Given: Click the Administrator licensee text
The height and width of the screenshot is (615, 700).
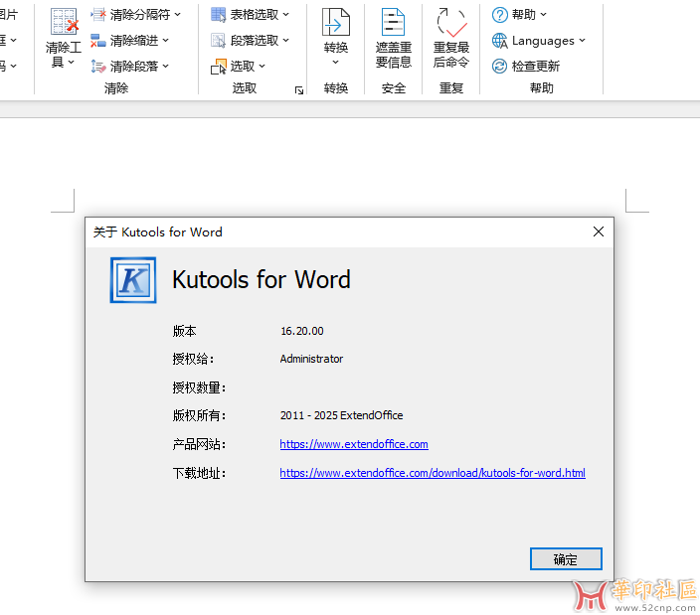Looking at the screenshot, I should click(311, 359).
